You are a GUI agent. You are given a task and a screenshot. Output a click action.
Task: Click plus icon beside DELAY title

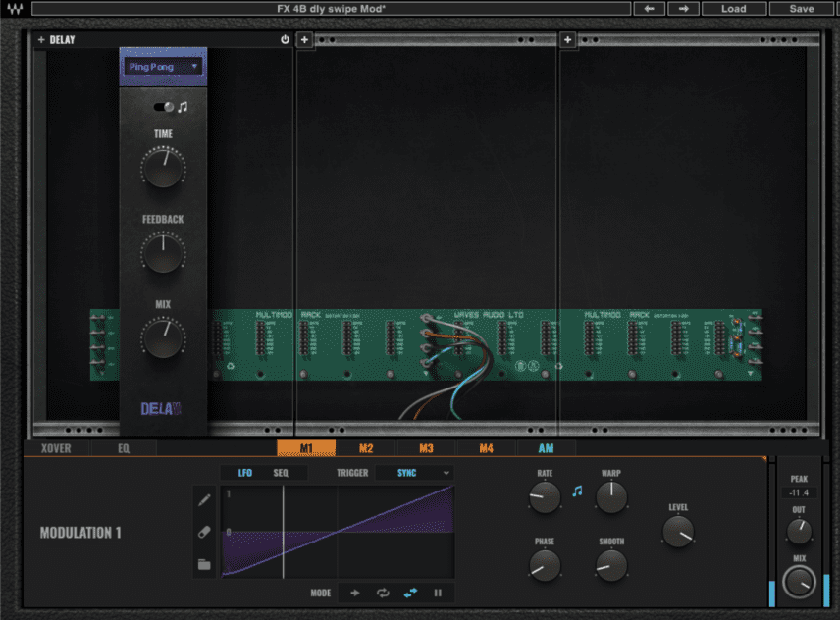(x=41, y=39)
